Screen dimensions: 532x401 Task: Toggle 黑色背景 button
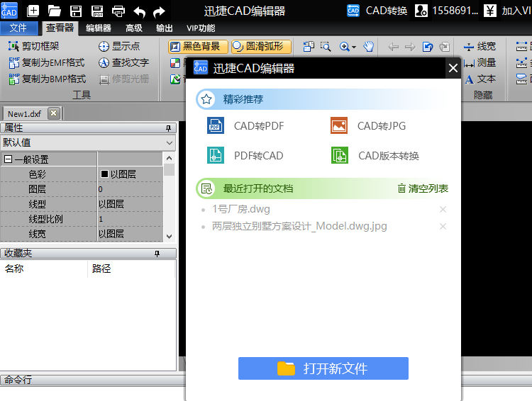pyautogui.click(x=198, y=47)
